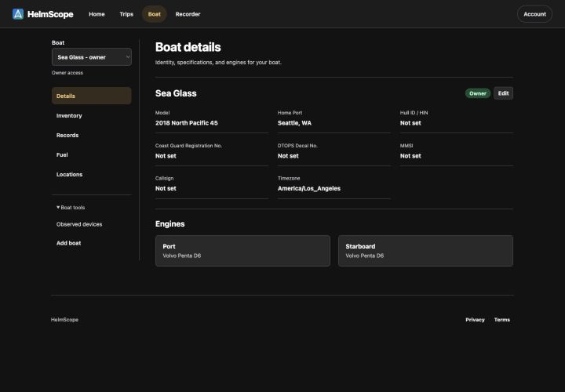Select Details in the sidebar
This screenshot has height=392, width=565.
92,96
